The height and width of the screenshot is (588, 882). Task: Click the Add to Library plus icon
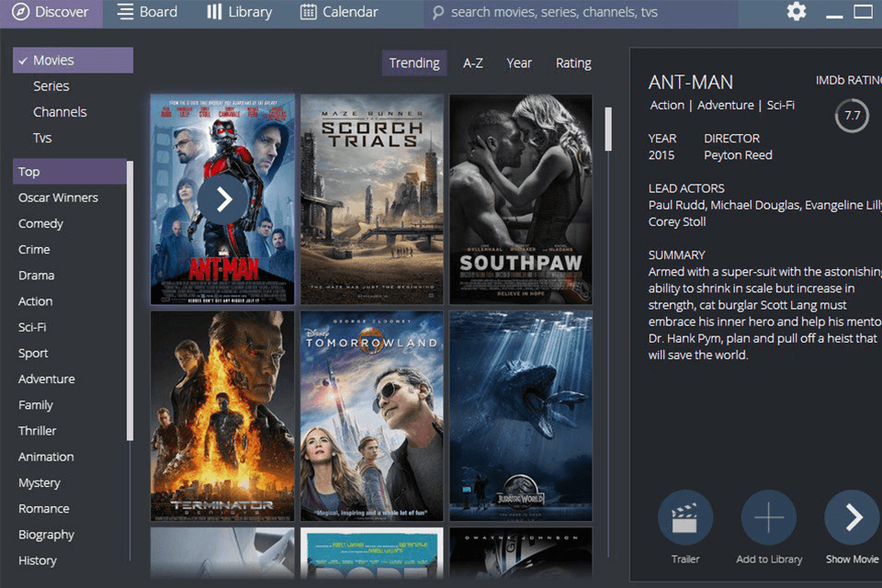point(768,519)
